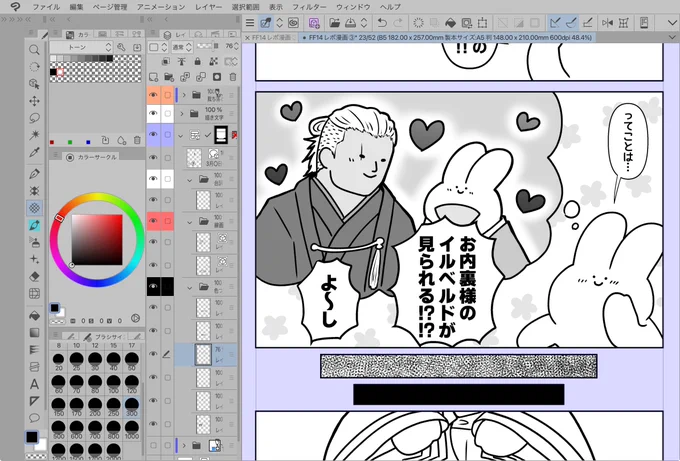The image size is (680, 461).
Task: Select the Fill bucket tool in the toolbox
Action: click(x=34, y=315)
